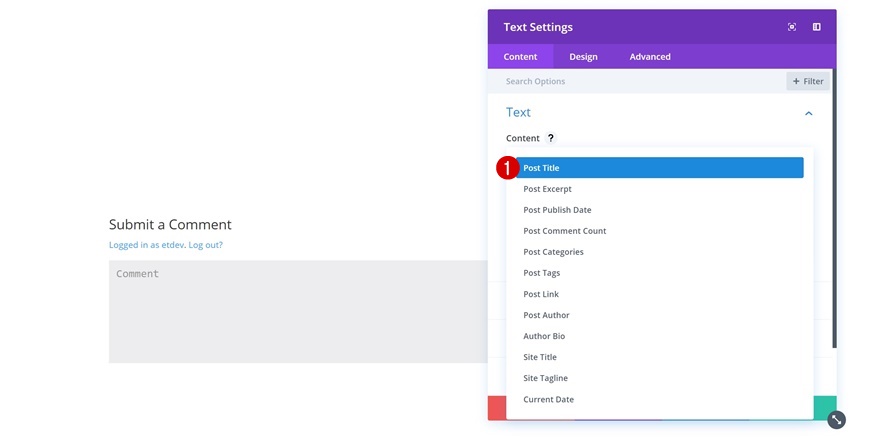Select the Content tab
Image resolution: width=880 pixels, height=445 pixels.
click(520, 57)
